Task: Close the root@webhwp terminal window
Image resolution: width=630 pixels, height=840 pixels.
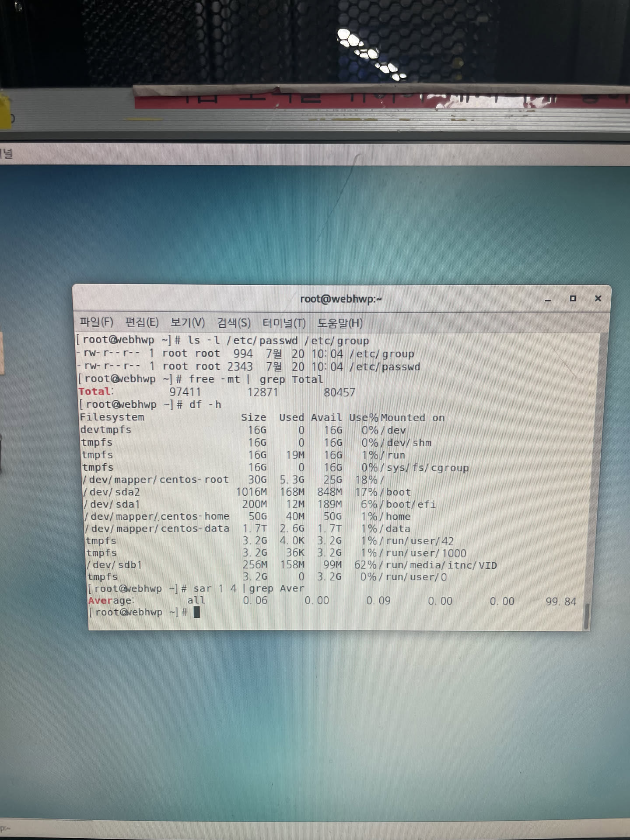Action: [x=598, y=298]
